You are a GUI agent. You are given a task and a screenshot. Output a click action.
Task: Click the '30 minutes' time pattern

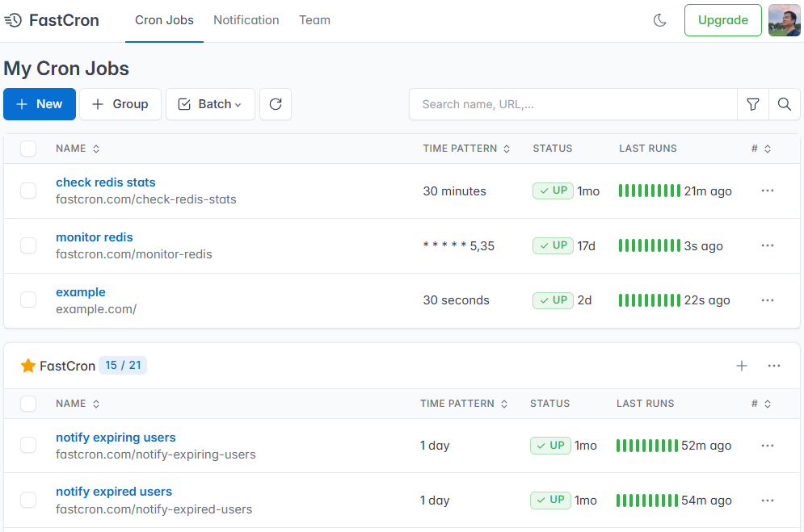click(x=454, y=191)
